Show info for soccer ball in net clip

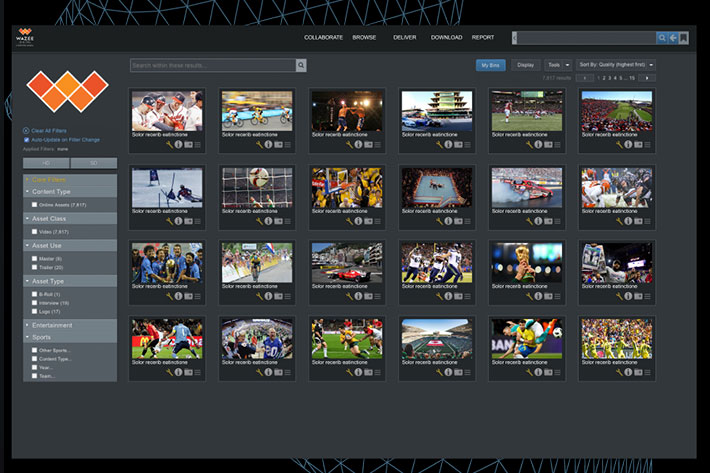click(x=269, y=221)
